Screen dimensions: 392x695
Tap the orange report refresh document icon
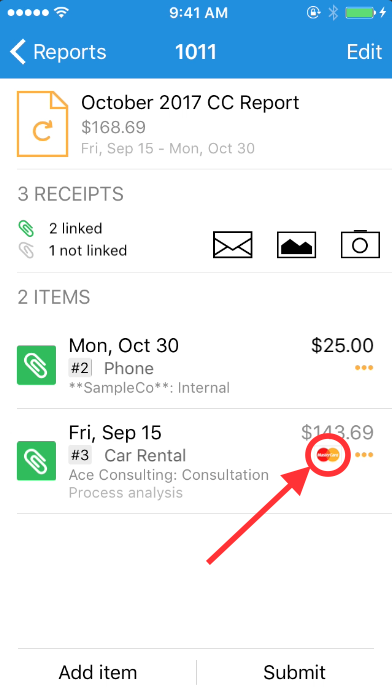pos(43,124)
